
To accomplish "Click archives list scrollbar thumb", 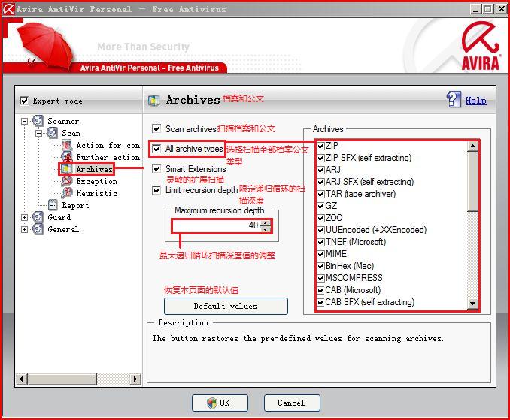I will pos(472,181).
